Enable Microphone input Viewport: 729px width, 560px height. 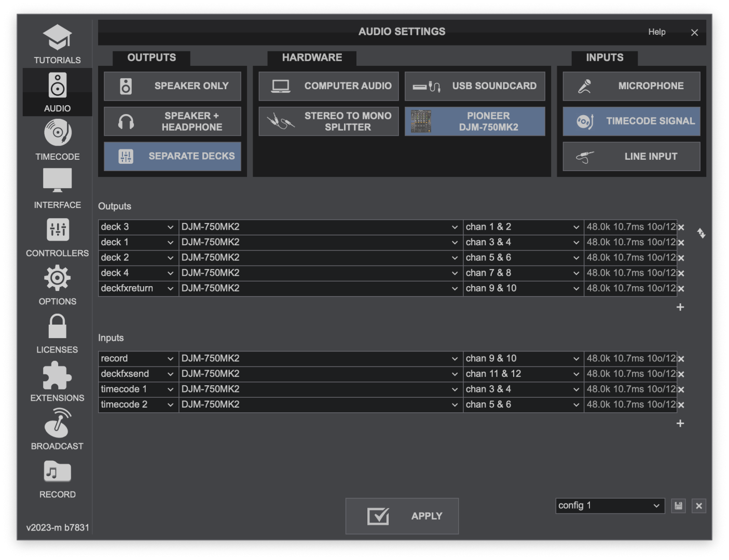[631, 86]
